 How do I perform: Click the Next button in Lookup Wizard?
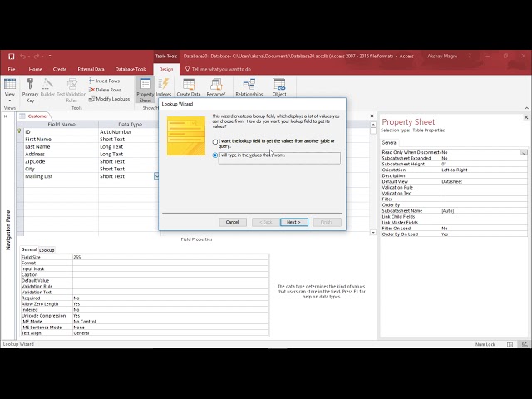[293, 222]
